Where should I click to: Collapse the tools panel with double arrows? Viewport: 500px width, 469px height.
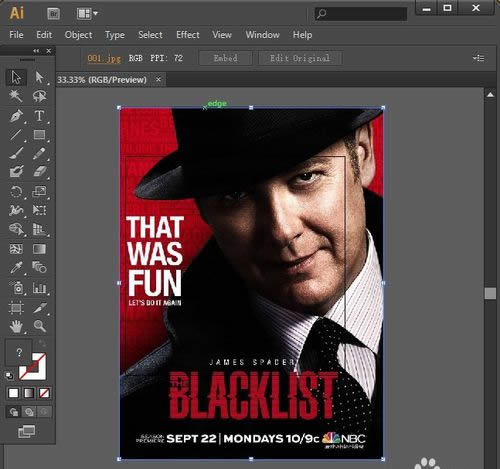tap(36, 51)
